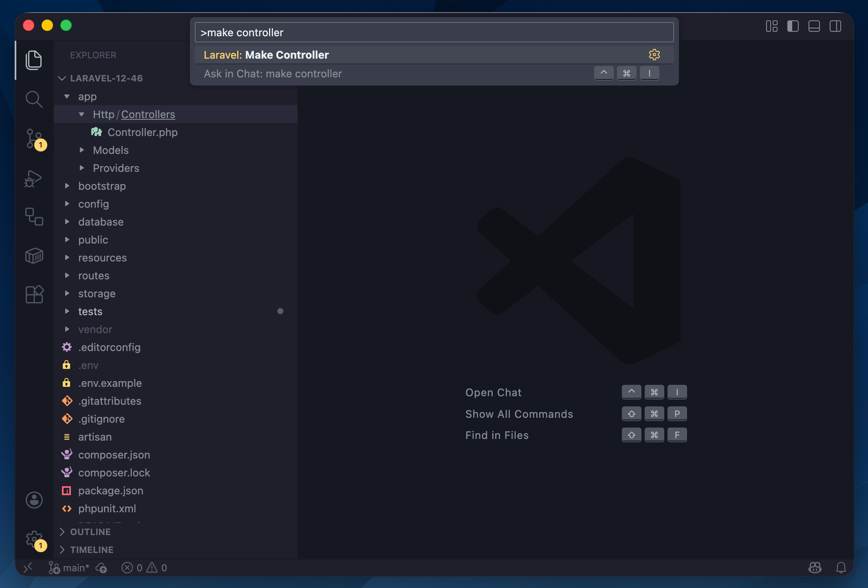Open the Extensions view
This screenshot has height=588, width=868.
[34, 294]
